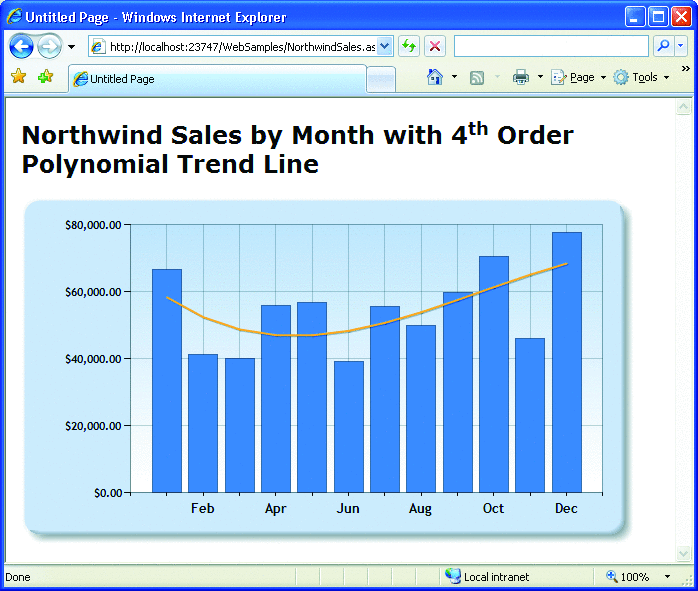Click the tallest bar for Dec
698x591 pixels.
coord(567,362)
